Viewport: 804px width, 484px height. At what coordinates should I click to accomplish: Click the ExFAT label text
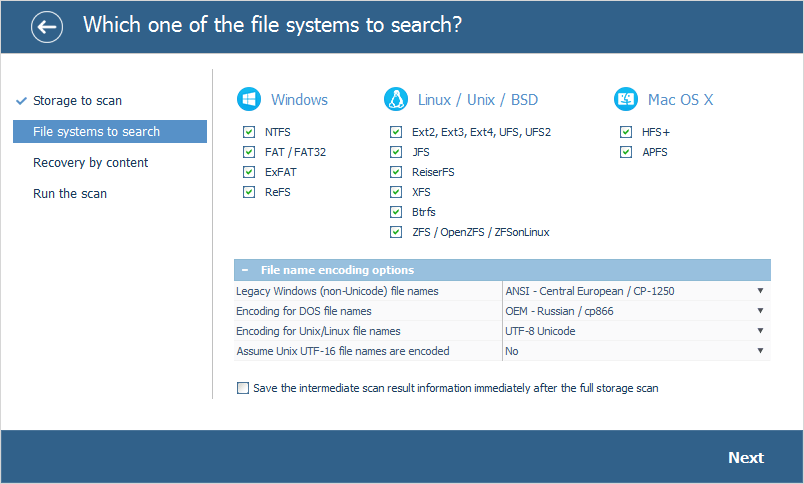(x=280, y=172)
